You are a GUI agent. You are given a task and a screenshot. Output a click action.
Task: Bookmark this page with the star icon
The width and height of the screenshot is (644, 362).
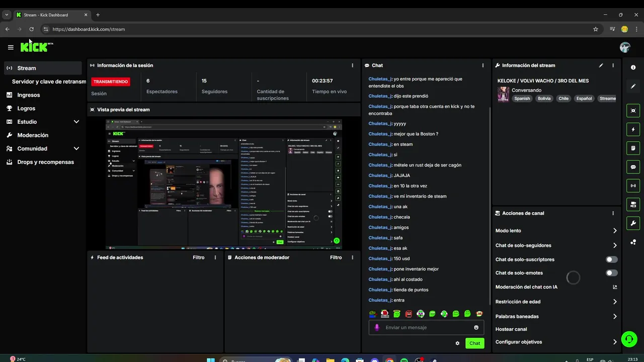[x=596, y=29]
